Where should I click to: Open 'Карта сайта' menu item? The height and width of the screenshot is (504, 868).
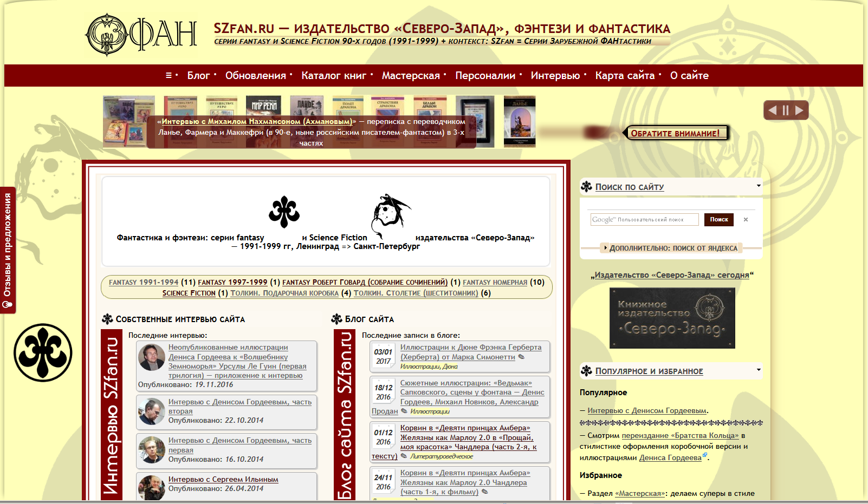625,76
